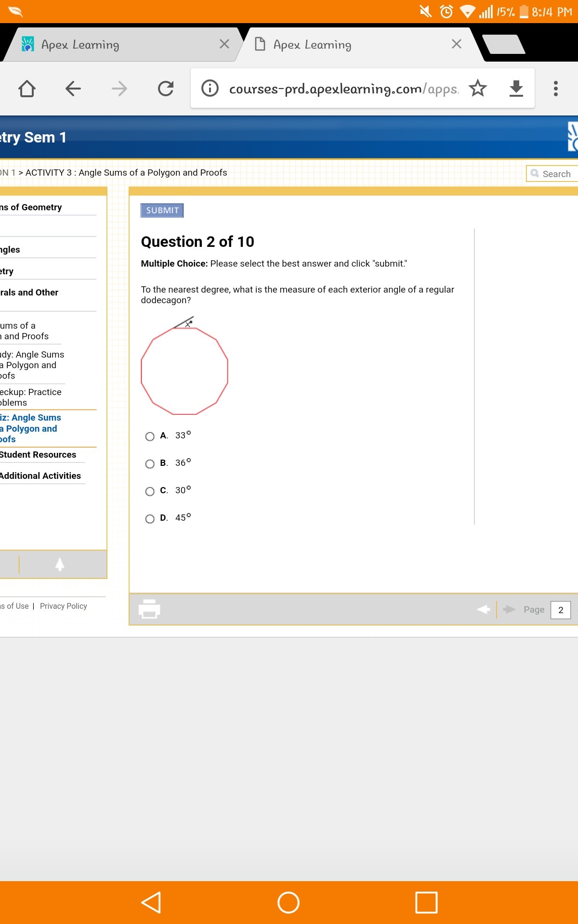Bookmark the page with the star icon

click(x=478, y=88)
